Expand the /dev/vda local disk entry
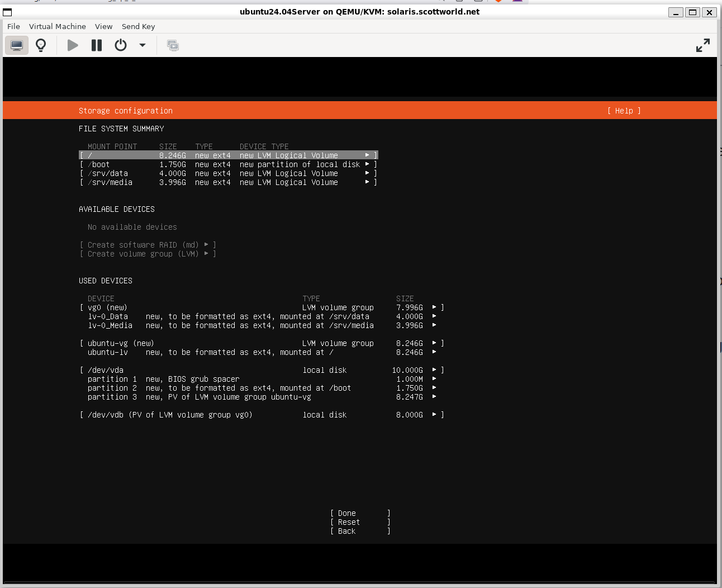 262,370
